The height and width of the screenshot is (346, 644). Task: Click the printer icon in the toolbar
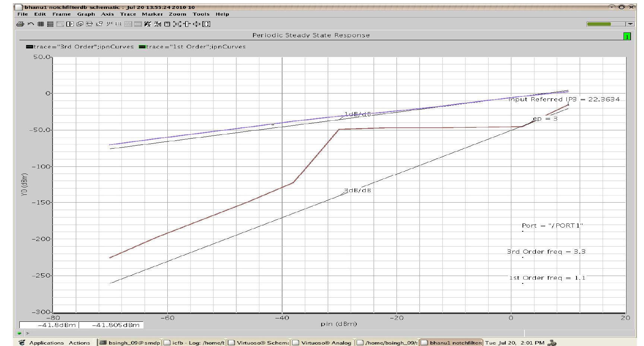tap(20, 24)
